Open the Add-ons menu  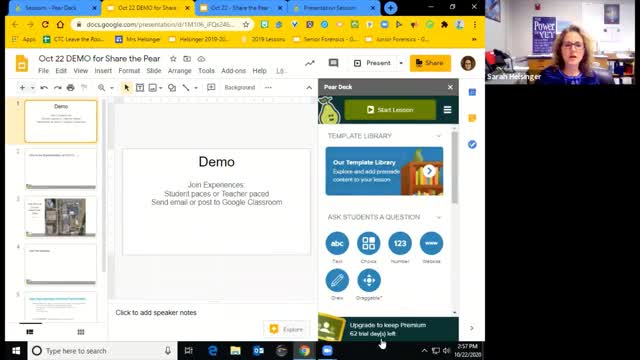click(x=233, y=71)
